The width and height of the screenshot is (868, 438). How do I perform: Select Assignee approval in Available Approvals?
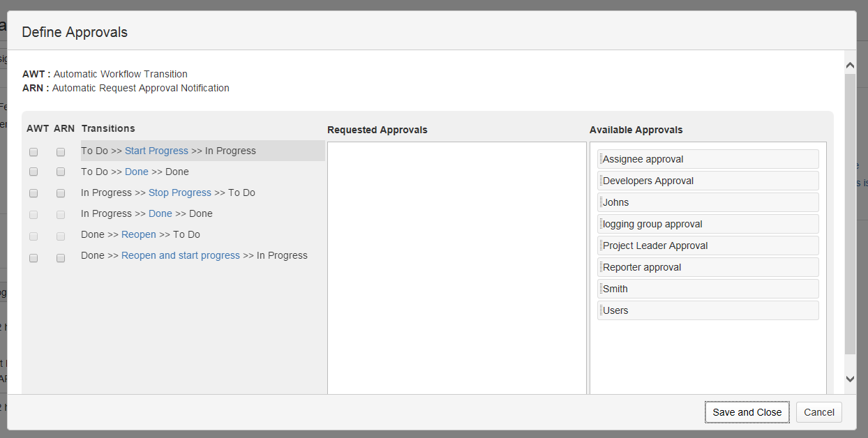coord(708,159)
